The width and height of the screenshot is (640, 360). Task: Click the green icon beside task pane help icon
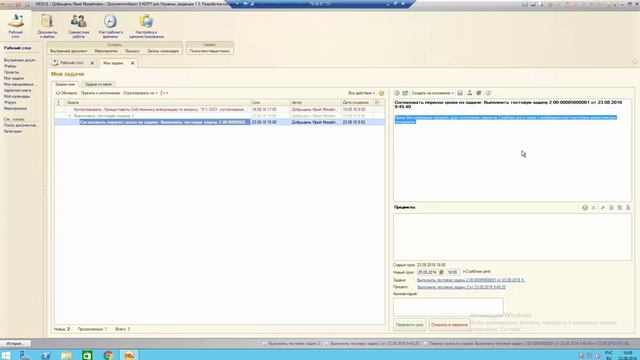coord(405,93)
